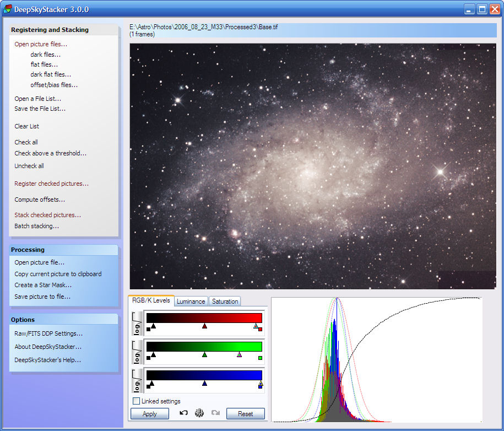Click the processing gear icon between undo and redo
Screen dimensions: 504x431
(x=199, y=413)
